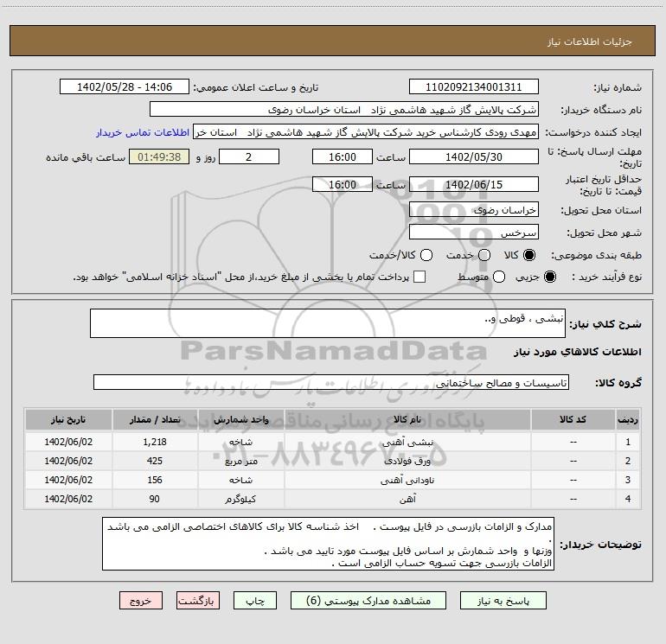Click the شهر محل تحویل field سرخس
Viewport: 666px width, 644px height.
(474, 233)
